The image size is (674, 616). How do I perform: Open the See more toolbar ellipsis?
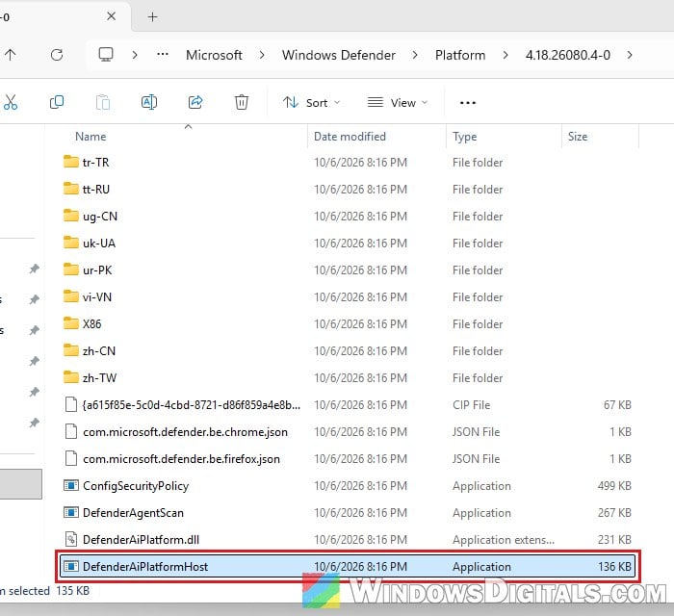click(x=468, y=103)
